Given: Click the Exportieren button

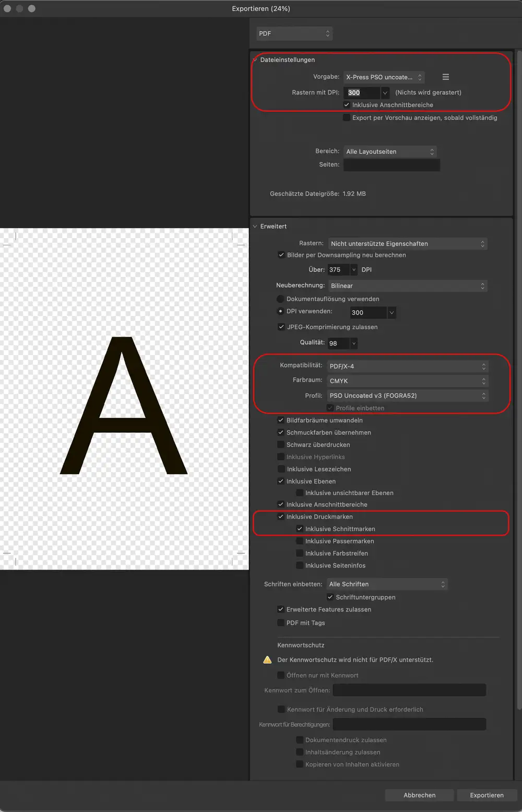Looking at the screenshot, I should coord(487,795).
